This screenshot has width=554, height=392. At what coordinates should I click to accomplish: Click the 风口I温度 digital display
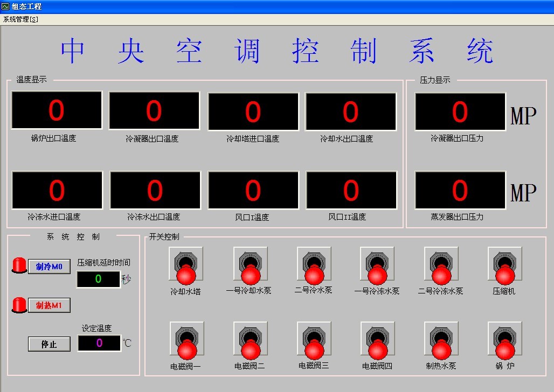(x=253, y=190)
